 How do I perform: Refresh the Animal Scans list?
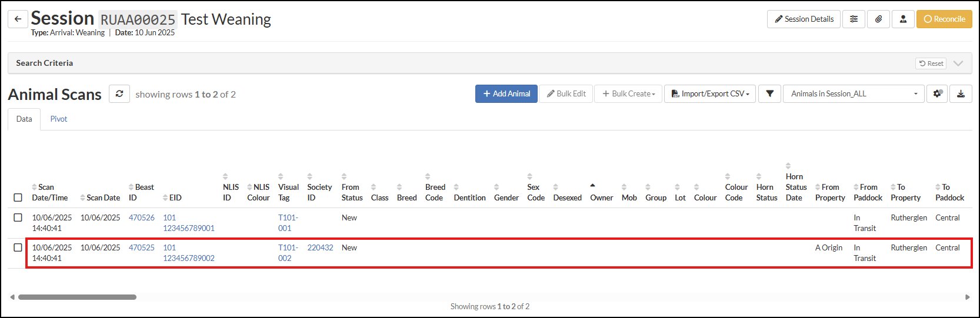point(119,94)
